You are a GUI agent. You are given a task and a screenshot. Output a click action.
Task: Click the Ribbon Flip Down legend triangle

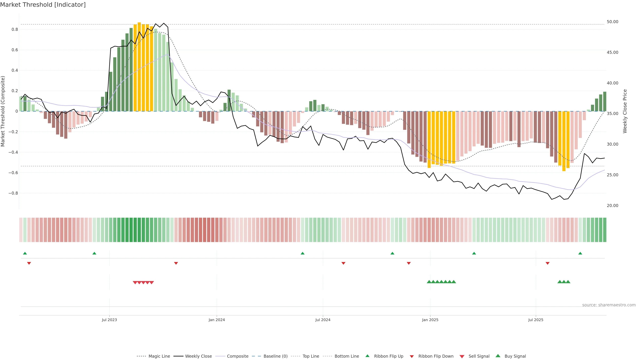412,356
